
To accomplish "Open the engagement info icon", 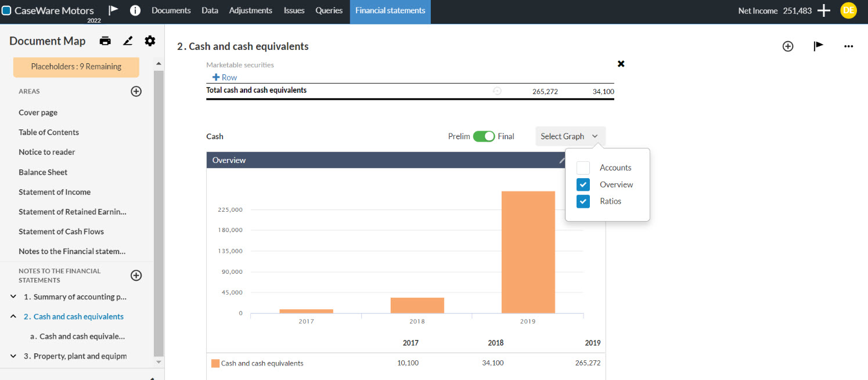I will click(x=135, y=10).
